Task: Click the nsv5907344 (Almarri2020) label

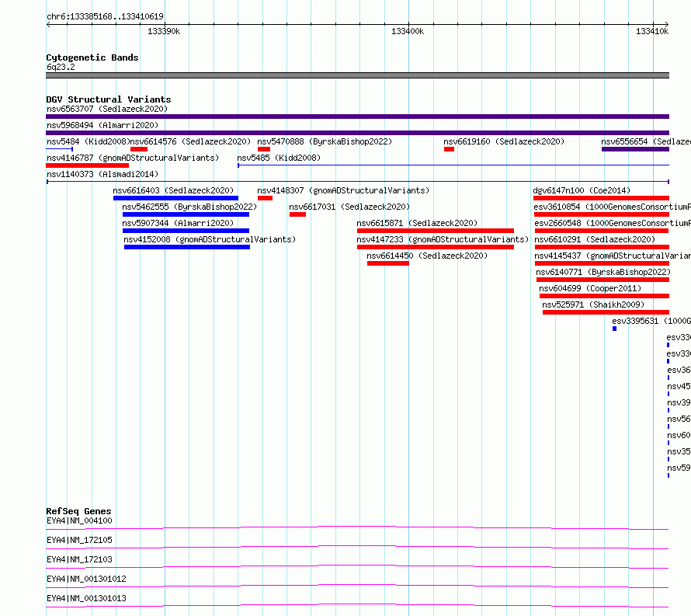Action: 178,223
